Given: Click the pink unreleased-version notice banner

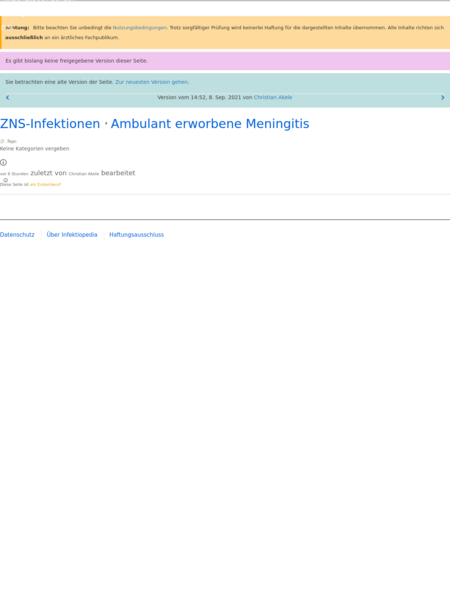Looking at the screenshot, I should tap(225, 61).
